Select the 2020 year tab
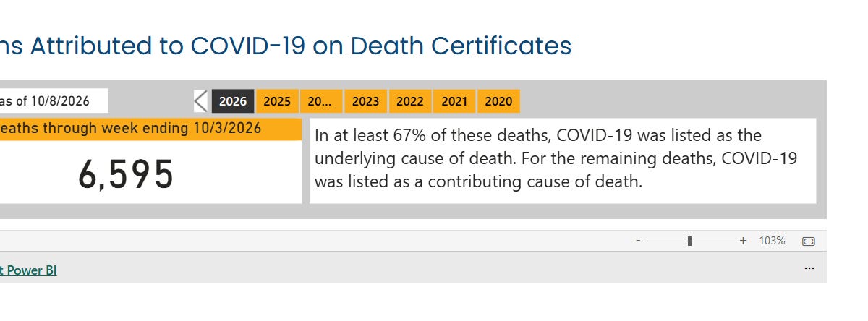Screen dimensions: 868x321 point(498,101)
